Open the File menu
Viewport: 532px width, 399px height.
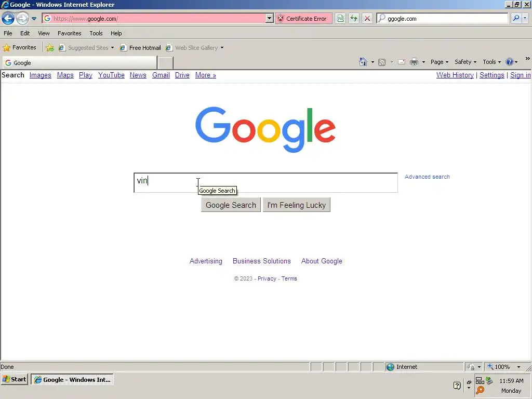tap(8, 33)
